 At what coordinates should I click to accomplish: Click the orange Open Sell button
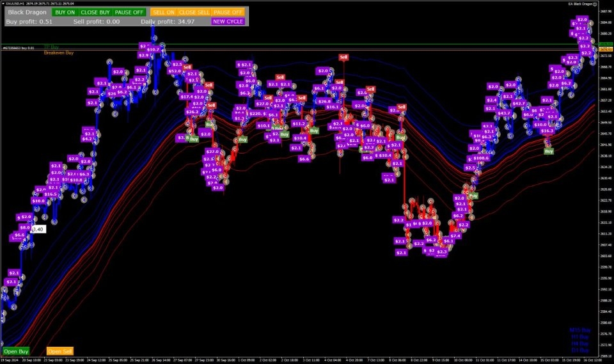pos(60,351)
